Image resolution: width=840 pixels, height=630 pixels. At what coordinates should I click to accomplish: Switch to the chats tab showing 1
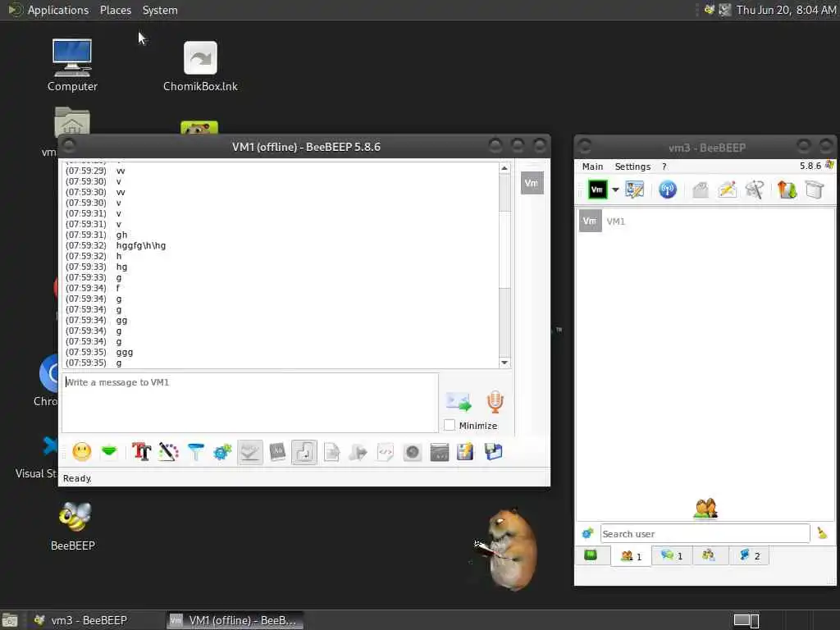coord(672,555)
